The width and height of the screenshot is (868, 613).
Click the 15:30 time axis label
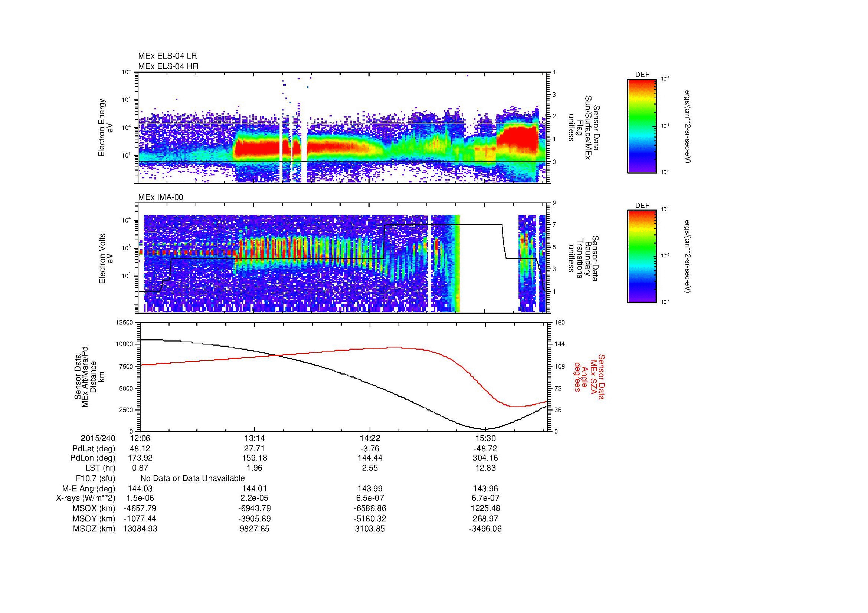click(485, 438)
